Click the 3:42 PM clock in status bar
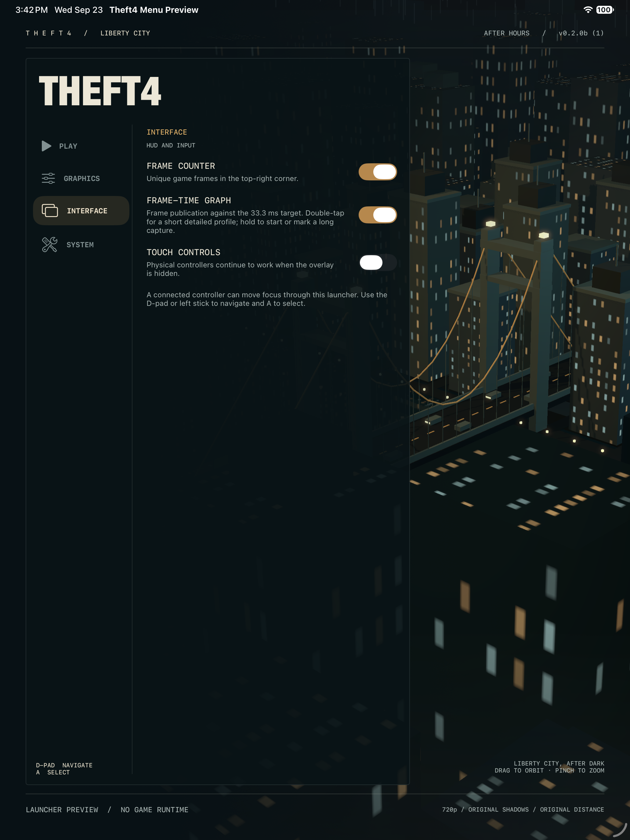Screen dimensions: 630x840 pyautogui.click(x=32, y=10)
